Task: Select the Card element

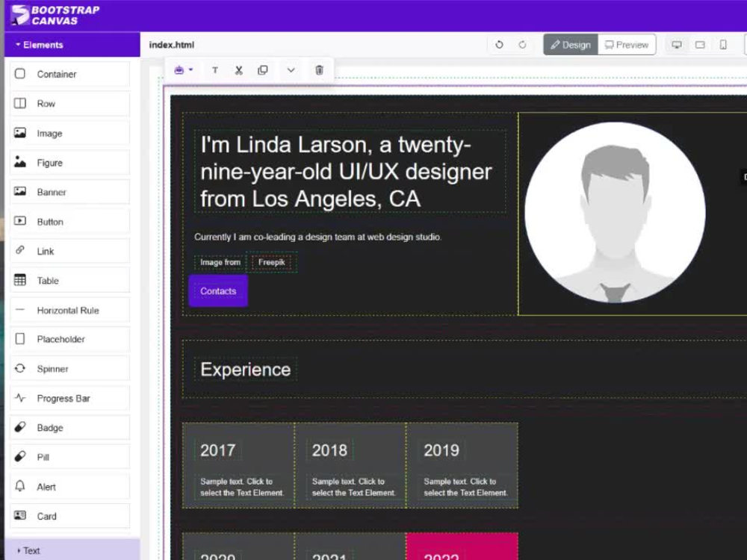Action: (69, 516)
